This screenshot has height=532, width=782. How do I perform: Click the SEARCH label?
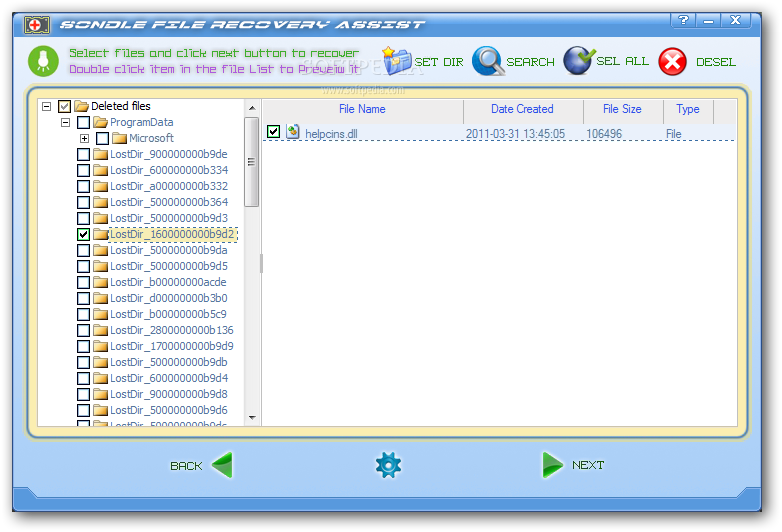530,62
